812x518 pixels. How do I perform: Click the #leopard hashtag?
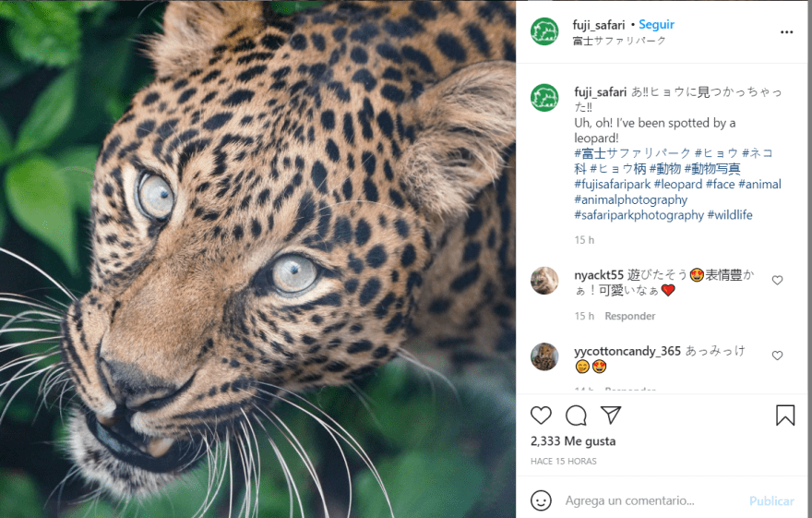coord(678,185)
